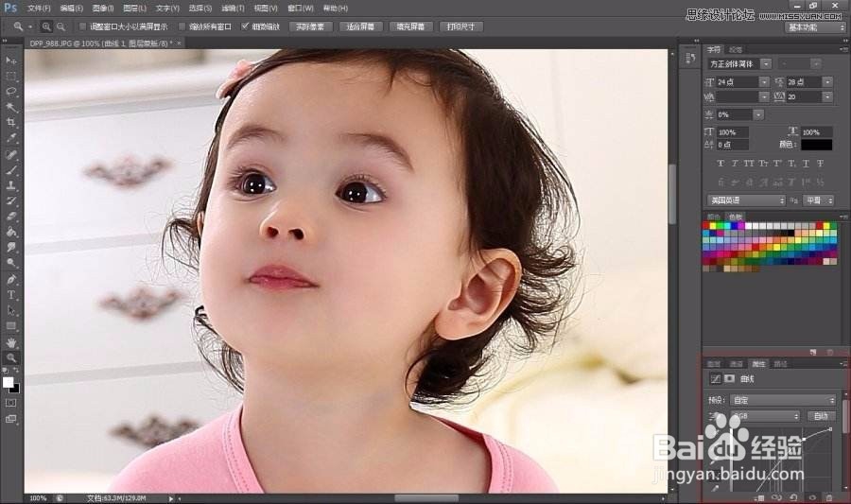
Task: Open the 图像(I) menu
Action: [x=102, y=9]
